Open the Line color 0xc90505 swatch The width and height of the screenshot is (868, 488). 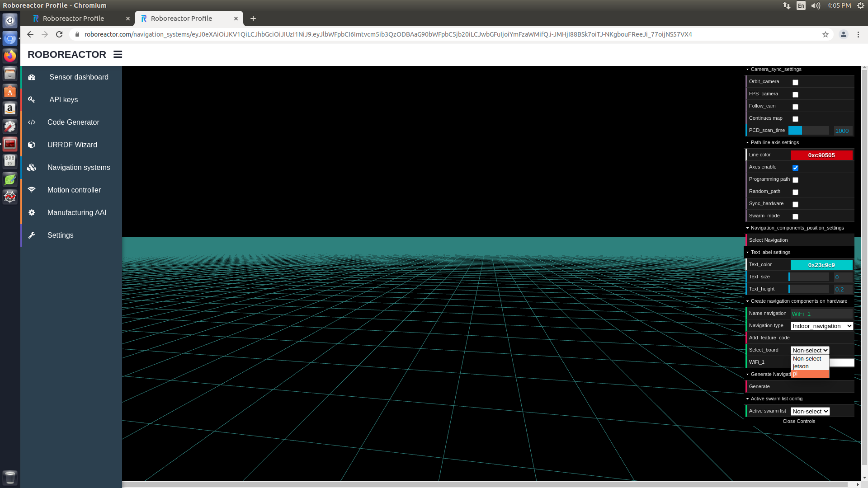(x=821, y=155)
